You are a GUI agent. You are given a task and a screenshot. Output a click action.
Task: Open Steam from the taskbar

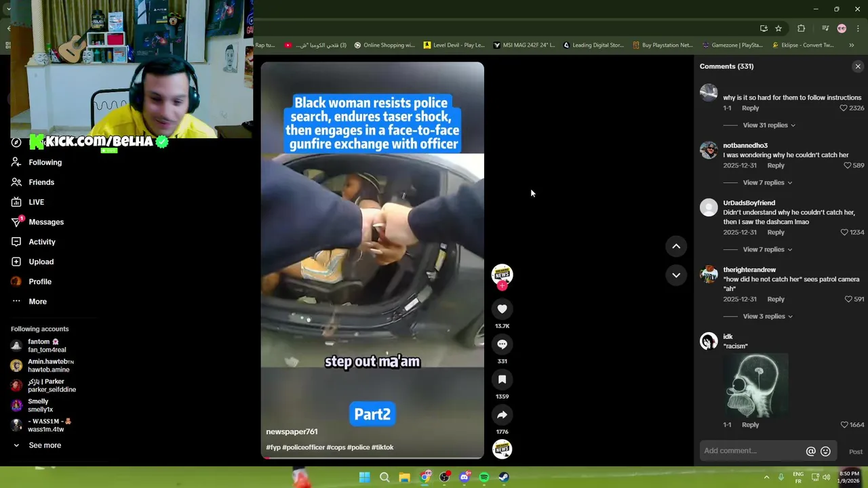(504, 477)
